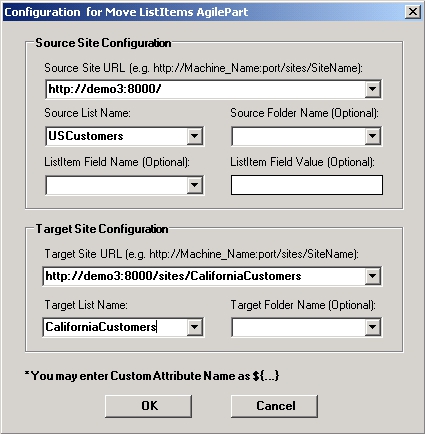Click the empty ListItem Field Name box
This screenshot has height=434, width=425.
tap(117, 185)
